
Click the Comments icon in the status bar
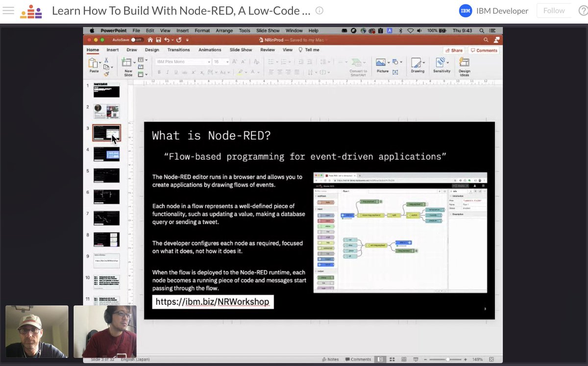click(x=358, y=359)
